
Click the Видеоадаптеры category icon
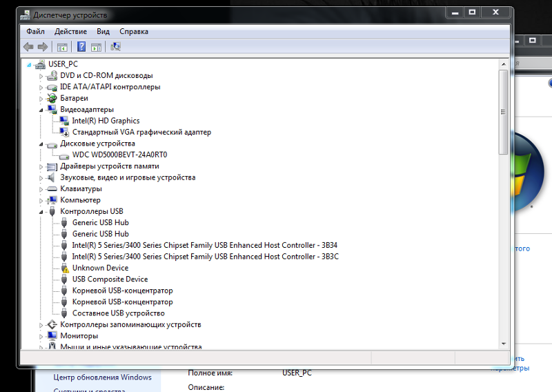52,110
